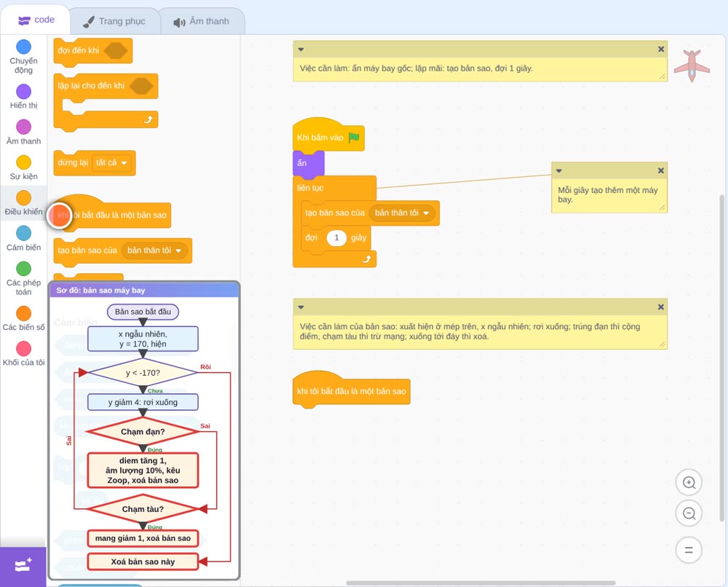This screenshot has height=587, width=728.
Task: Click the vertical workspace scrollbar
Action: [x=722, y=358]
